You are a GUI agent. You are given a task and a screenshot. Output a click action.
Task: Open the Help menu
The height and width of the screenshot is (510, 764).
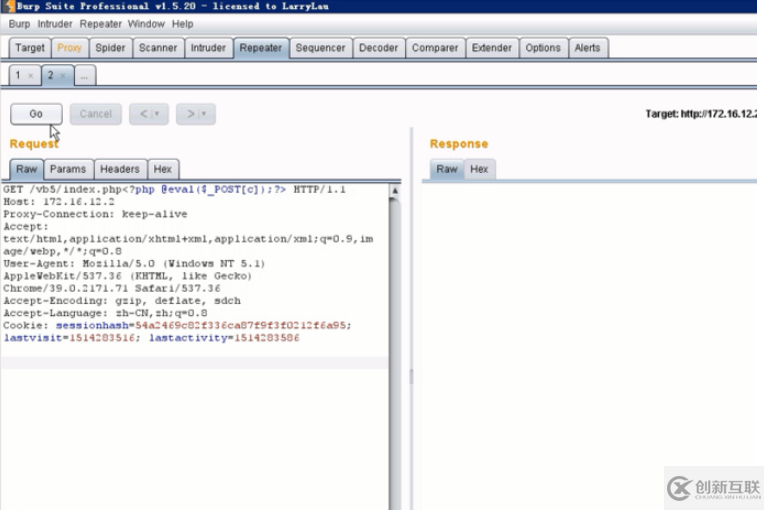(182, 24)
